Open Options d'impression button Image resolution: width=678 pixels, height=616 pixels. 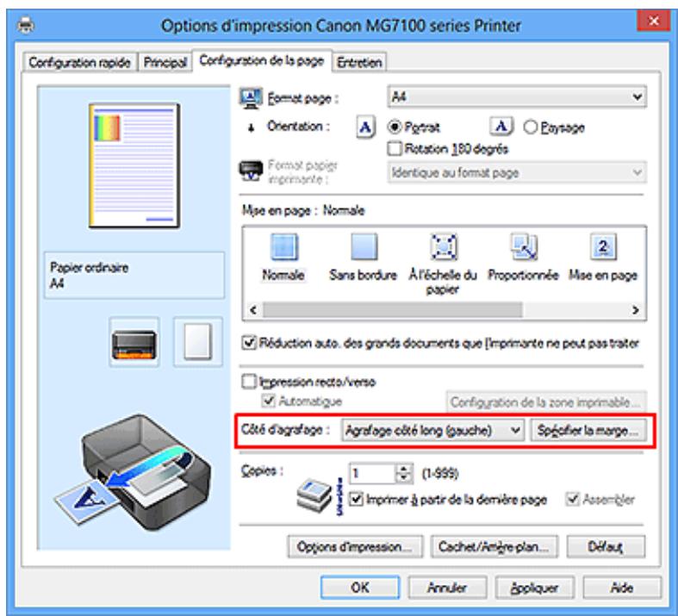(x=355, y=547)
